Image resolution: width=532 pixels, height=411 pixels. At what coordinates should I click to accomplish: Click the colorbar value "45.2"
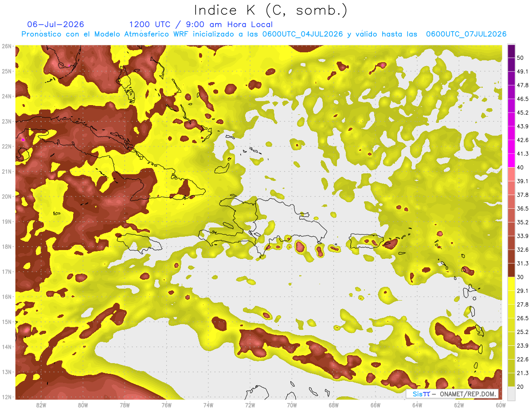[523, 113]
